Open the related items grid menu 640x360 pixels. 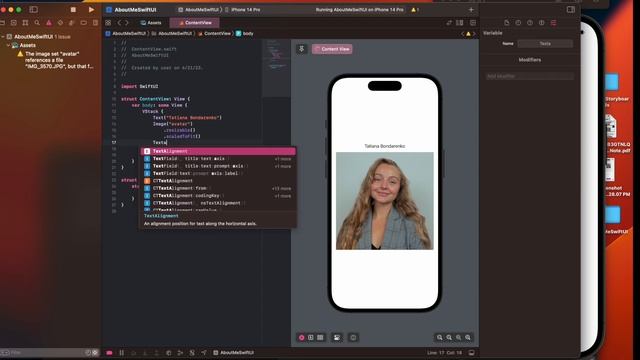108,23
